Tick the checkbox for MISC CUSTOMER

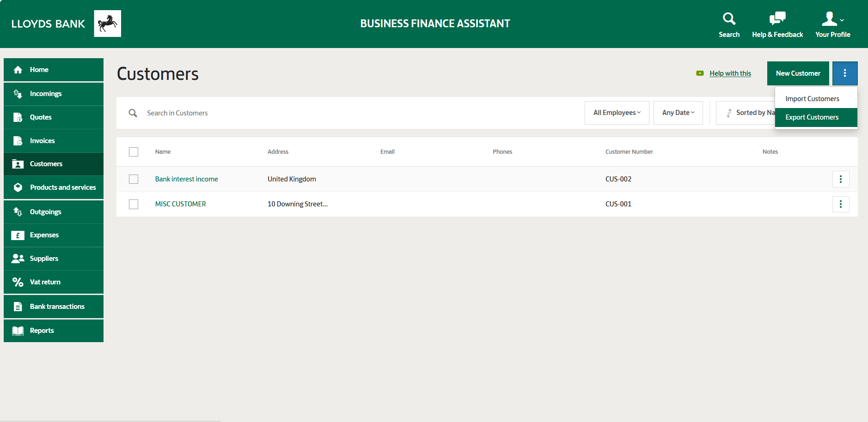(x=134, y=204)
